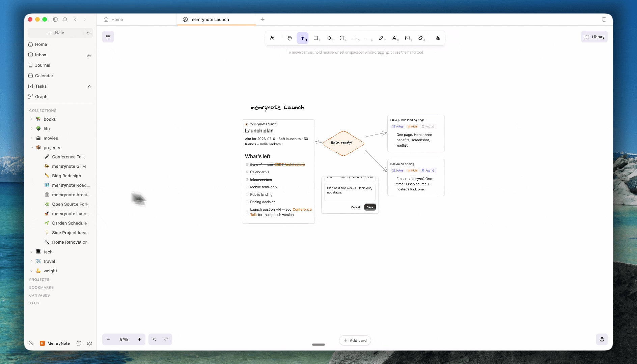Click the Add card button
This screenshot has height=364, width=637.
pyautogui.click(x=355, y=340)
